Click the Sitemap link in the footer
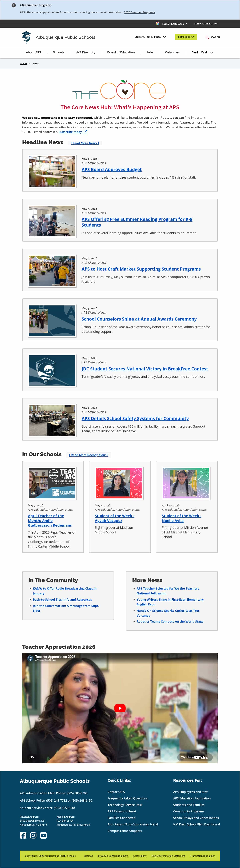The height and width of the screenshot is (868, 240). pos(88,856)
